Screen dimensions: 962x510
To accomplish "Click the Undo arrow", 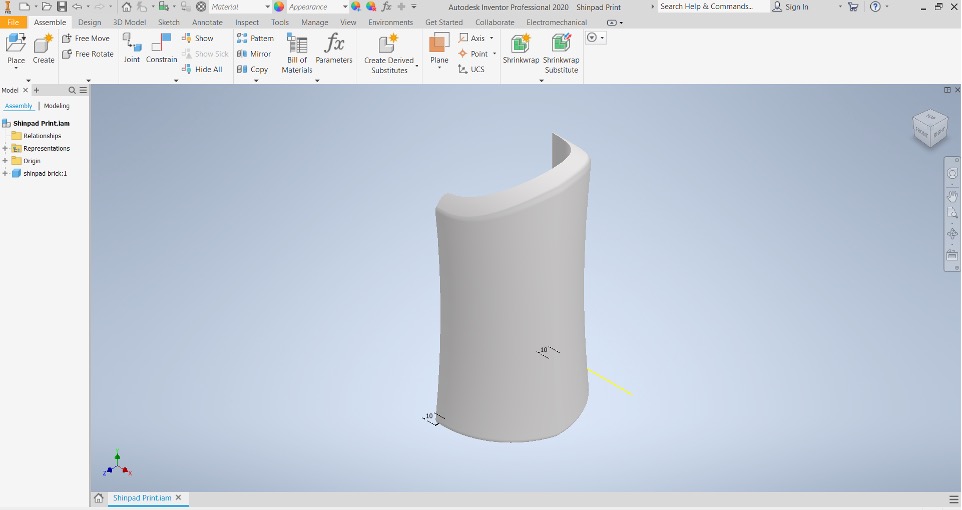I will [x=77, y=7].
